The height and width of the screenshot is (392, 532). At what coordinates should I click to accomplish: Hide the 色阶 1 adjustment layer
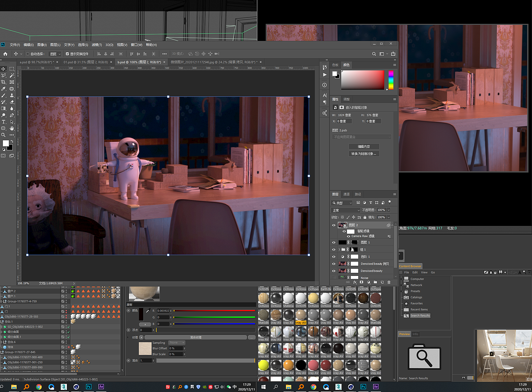pos(334,257)
